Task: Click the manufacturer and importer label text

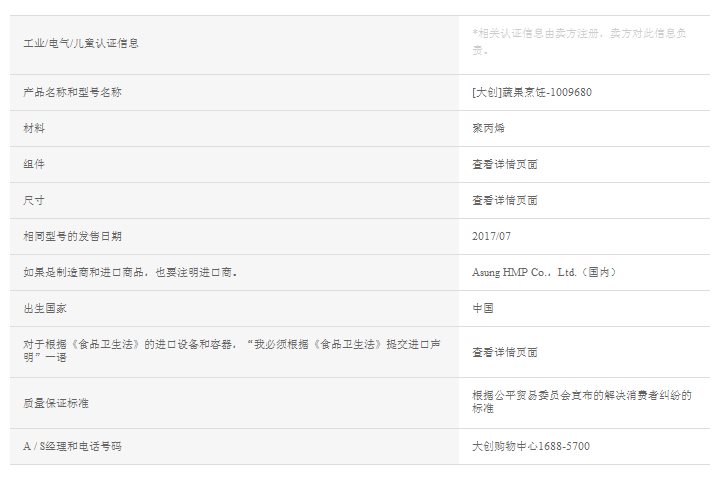Action: (x=130, y=272)
